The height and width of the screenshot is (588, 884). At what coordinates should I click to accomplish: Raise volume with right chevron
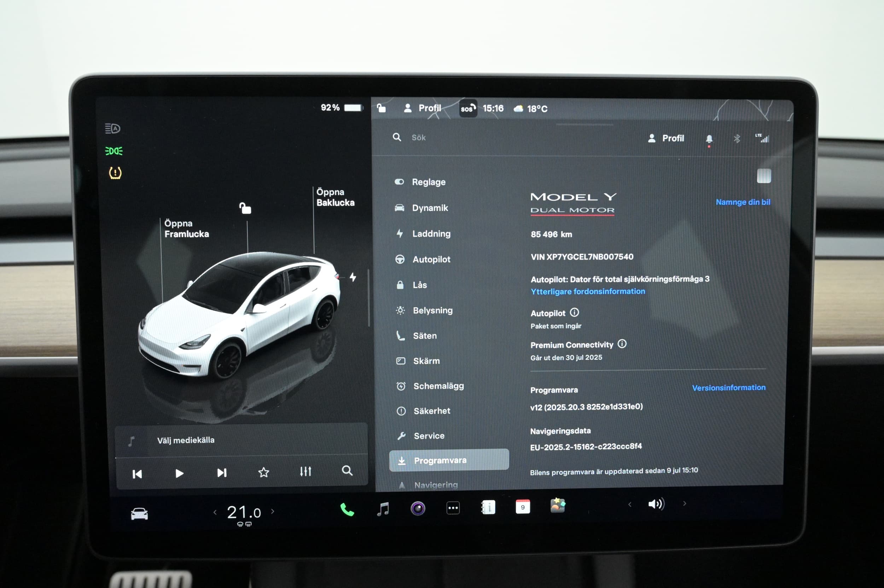pos(685,503)
